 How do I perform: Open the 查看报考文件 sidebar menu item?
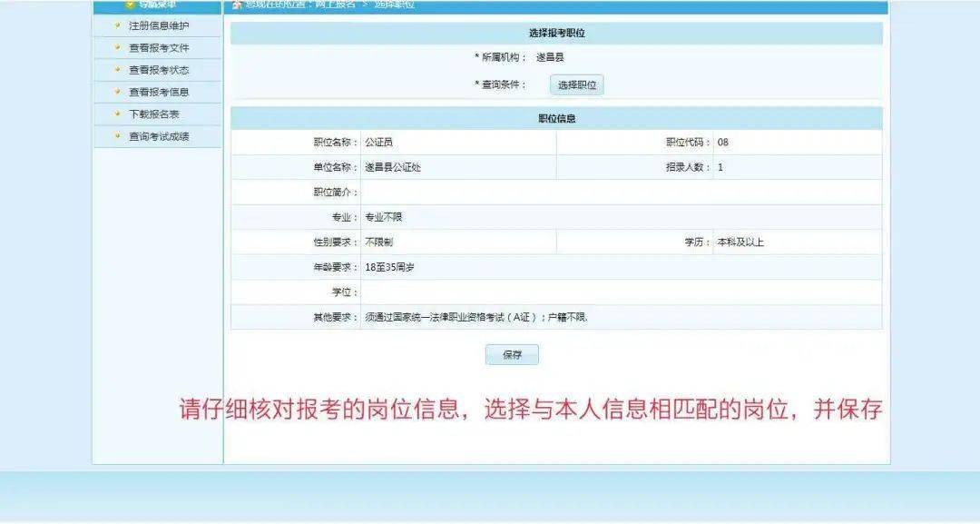159,47
